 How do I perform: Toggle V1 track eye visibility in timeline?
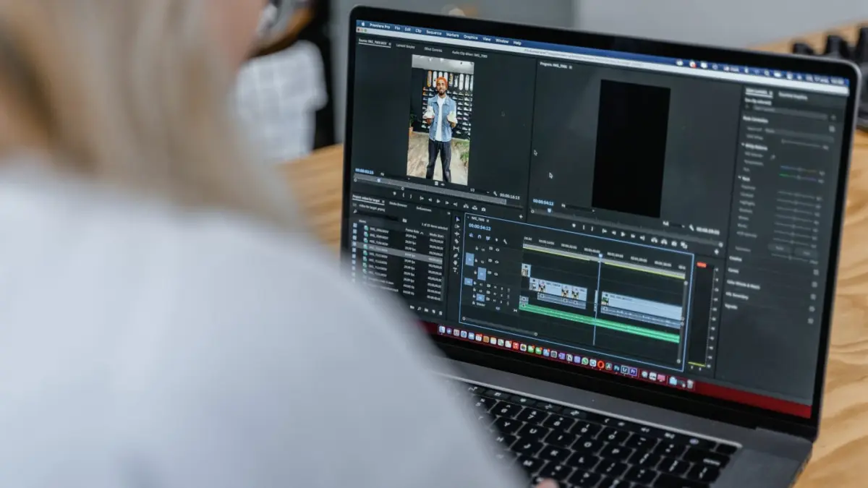click(x=496, y=274)
